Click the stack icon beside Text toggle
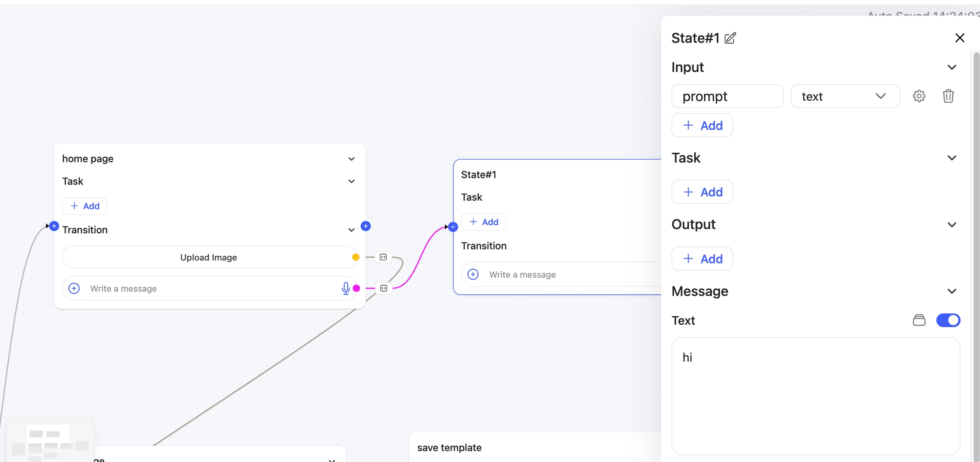This screenshot has height=462, width=980. (919, 320)
